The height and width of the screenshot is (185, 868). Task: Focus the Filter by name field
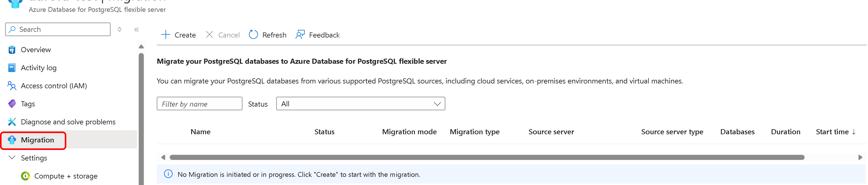click(x=199, y=104)
